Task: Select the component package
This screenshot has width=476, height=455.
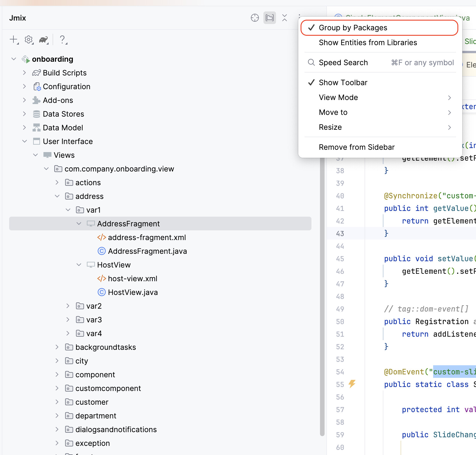Action: coord(160,375)
